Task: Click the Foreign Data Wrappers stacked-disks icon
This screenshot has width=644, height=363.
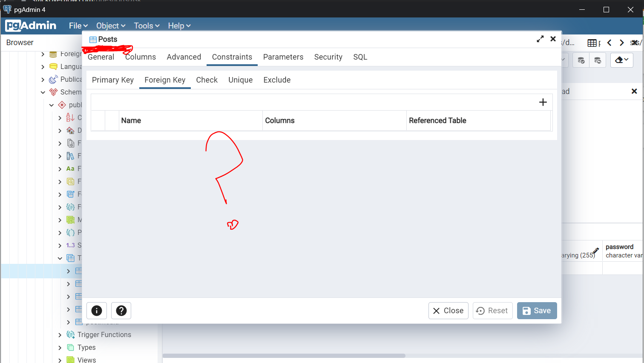Action: pos(53,54)
